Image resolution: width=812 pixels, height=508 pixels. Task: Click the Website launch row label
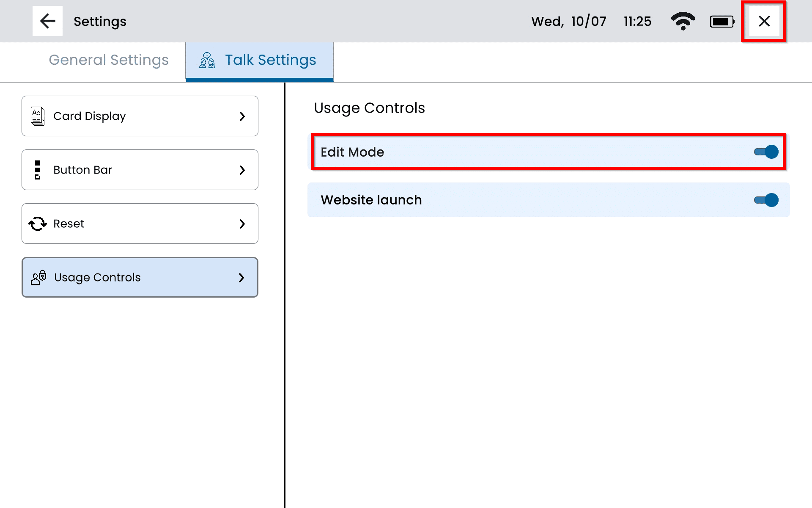click(371, 200)
